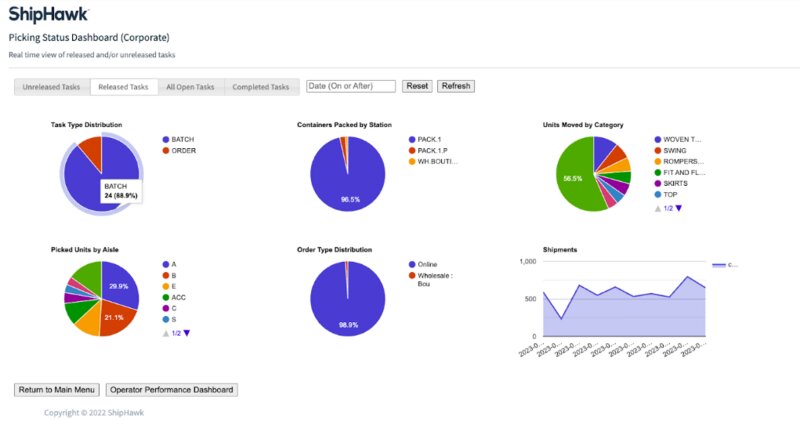
Task: Go to next legend page in Picked Units by Aisle
Action: pyautogui.click(x=186, y=333)
